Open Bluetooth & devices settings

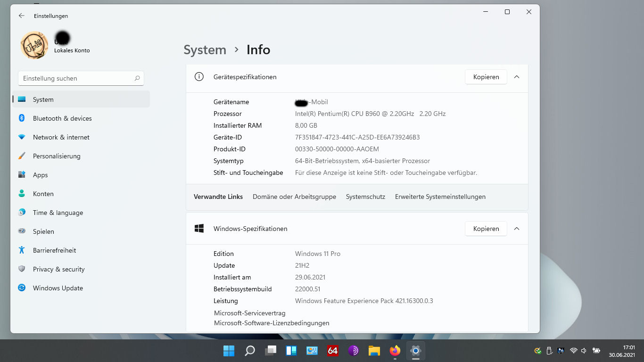coord(81,118)
